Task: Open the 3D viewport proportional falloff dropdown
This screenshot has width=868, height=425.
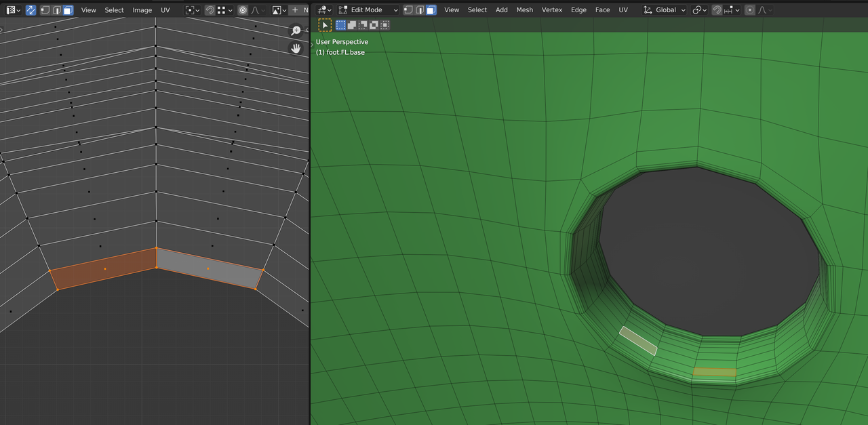Action: tap(765, 10)
